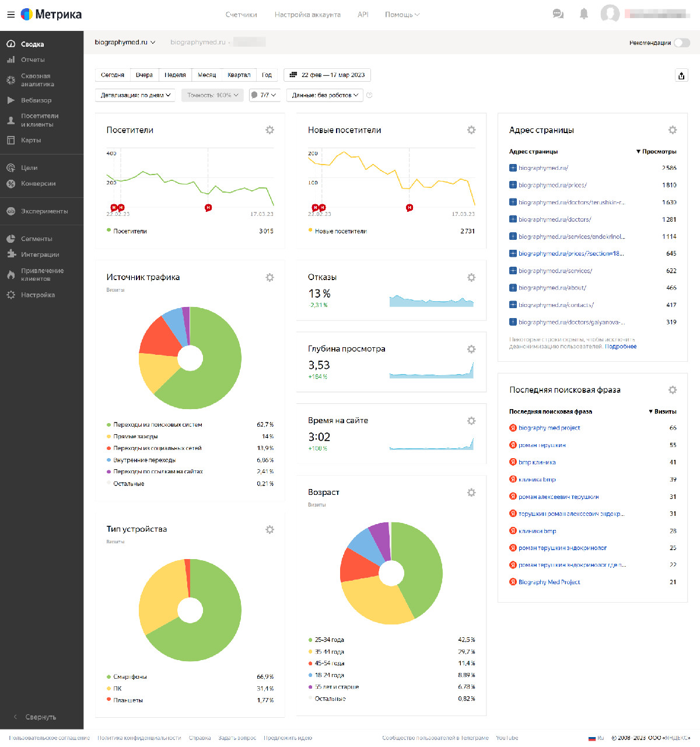Open Детализация: по дням dropdown

[135, 95]
